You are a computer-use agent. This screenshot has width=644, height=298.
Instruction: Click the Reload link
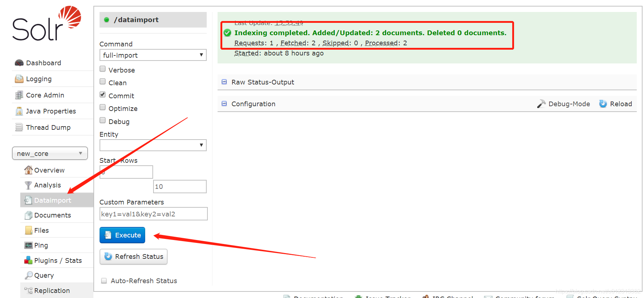(x=621, y=104)
